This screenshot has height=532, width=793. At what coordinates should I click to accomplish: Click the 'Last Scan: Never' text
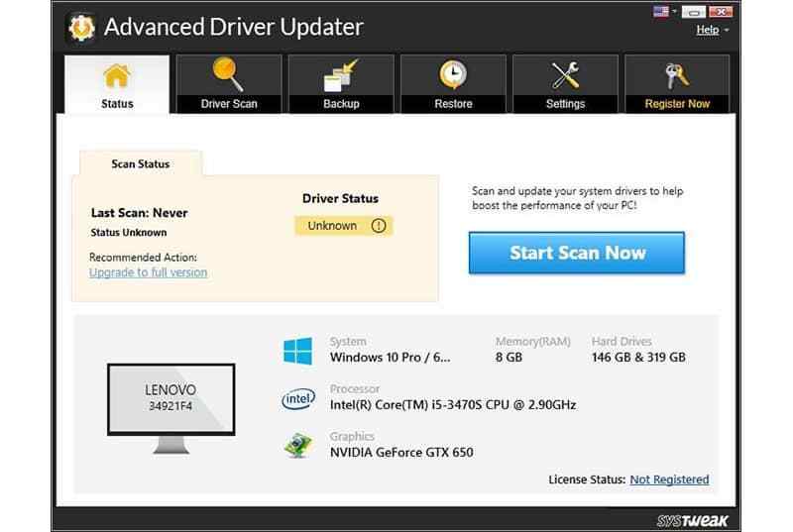point(139,213)
